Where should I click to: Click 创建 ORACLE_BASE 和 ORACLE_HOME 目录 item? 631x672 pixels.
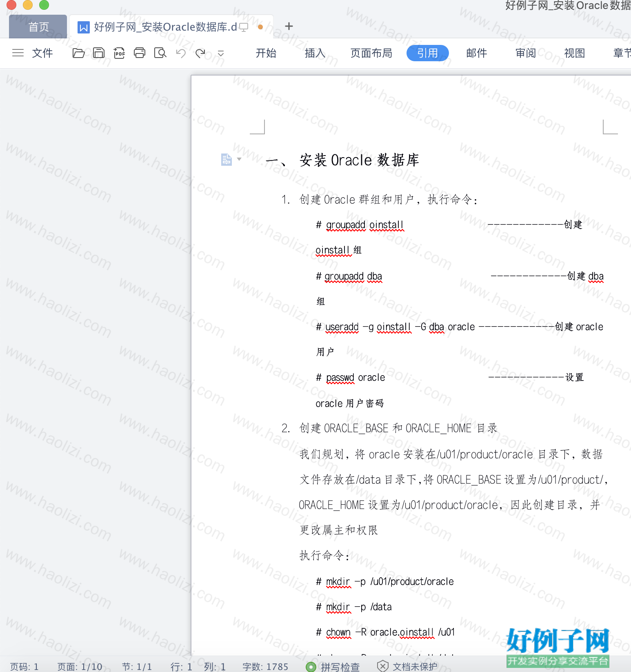tap(398, 428)
